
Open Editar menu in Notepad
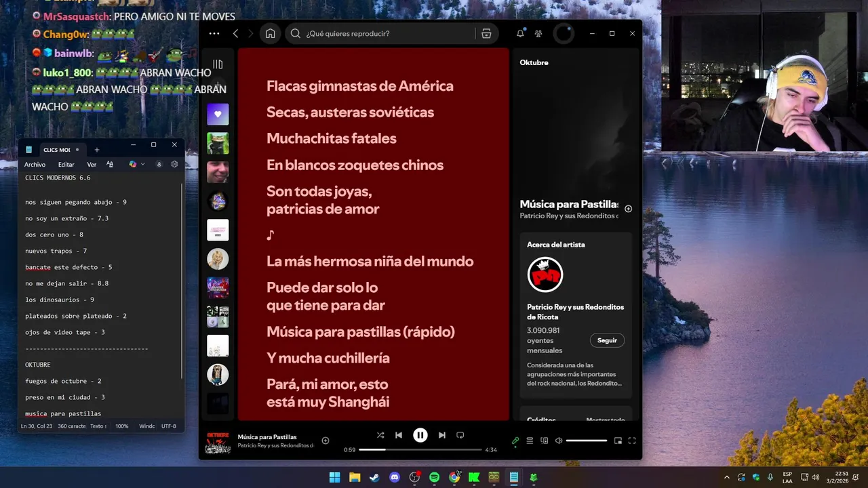point(66,165)
